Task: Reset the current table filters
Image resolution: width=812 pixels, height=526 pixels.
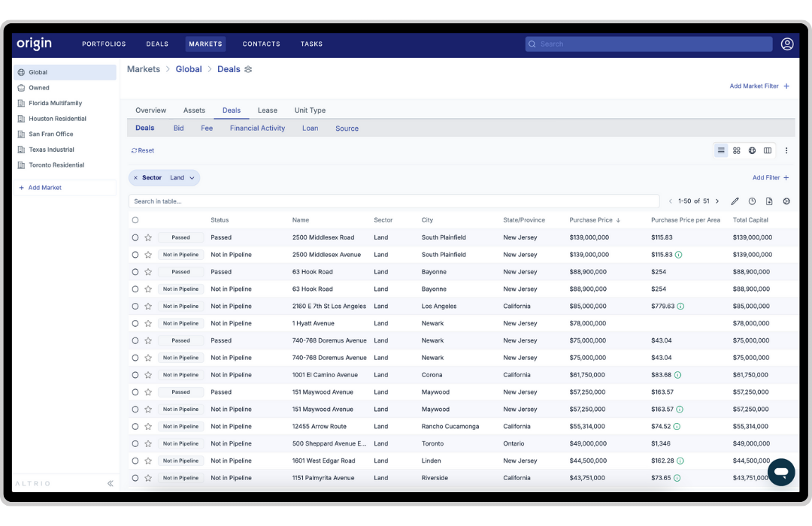Action: click(x=142, y=150)
